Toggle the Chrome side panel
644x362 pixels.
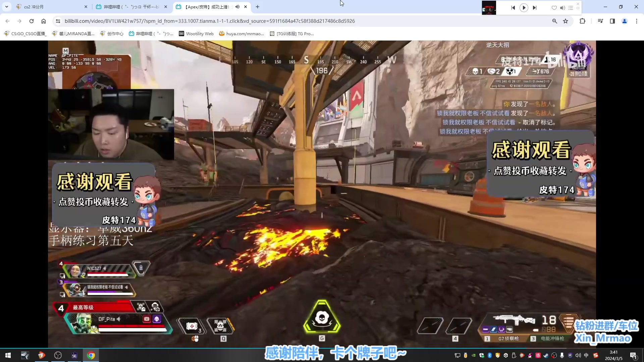coord(612,21)
